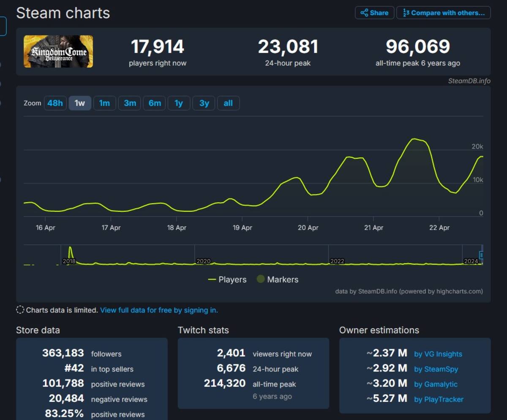Click the 2022 label in navigator

[337, 261]
